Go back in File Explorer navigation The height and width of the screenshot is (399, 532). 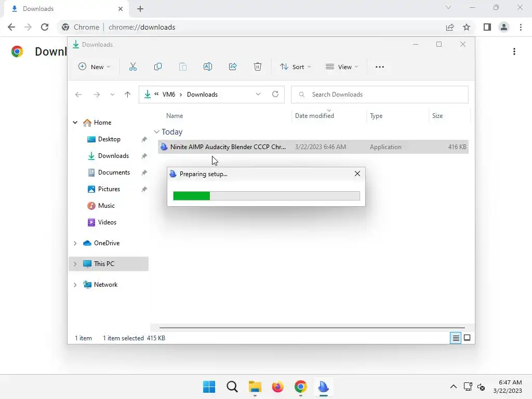[x=78, y=95]
